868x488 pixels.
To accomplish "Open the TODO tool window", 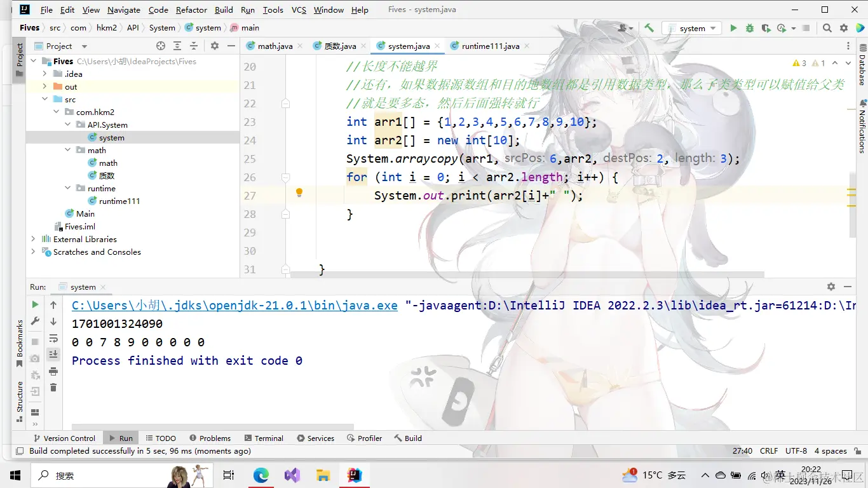I will [x=161, y=438].
